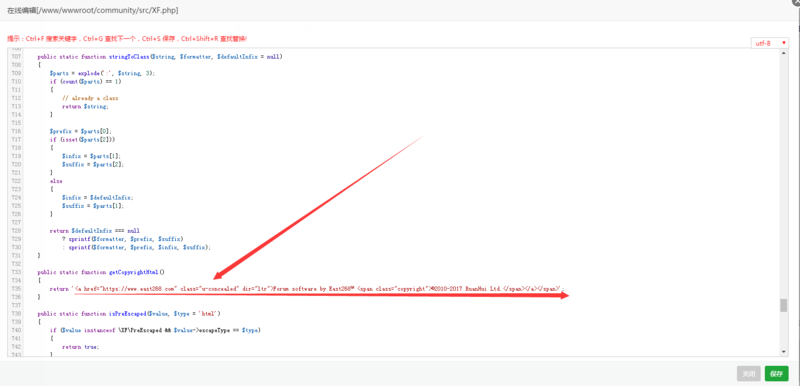Click line number 727 in the gutter
Screen dimensions: 800x386
(x=15, y=222)
